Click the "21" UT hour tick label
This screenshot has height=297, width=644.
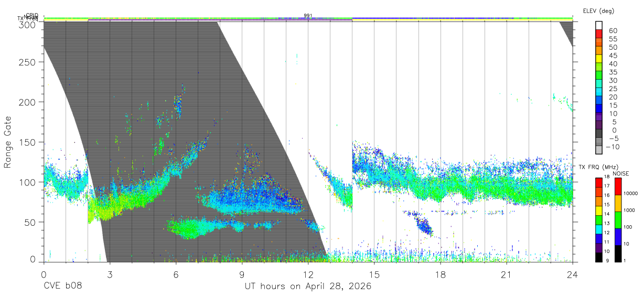click(x=506, y=274)
